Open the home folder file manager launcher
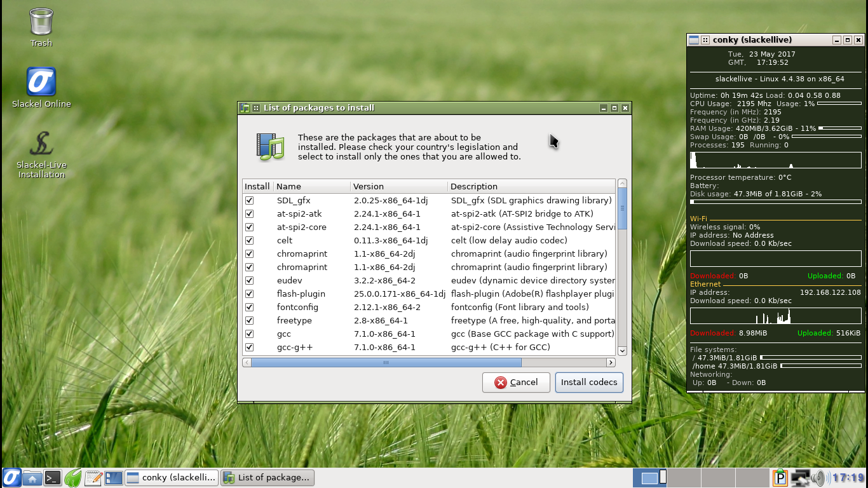 point(32,478)
